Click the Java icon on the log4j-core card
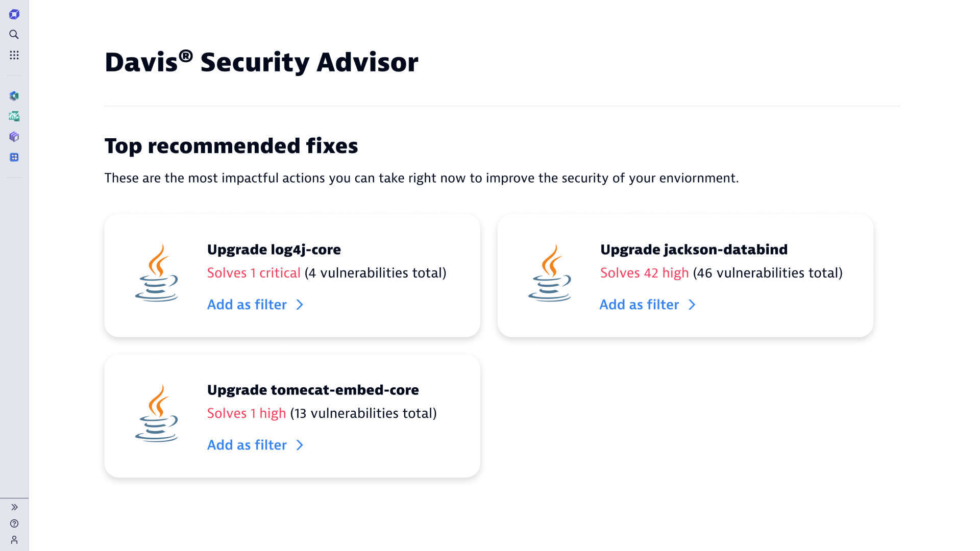 (157, 273)
